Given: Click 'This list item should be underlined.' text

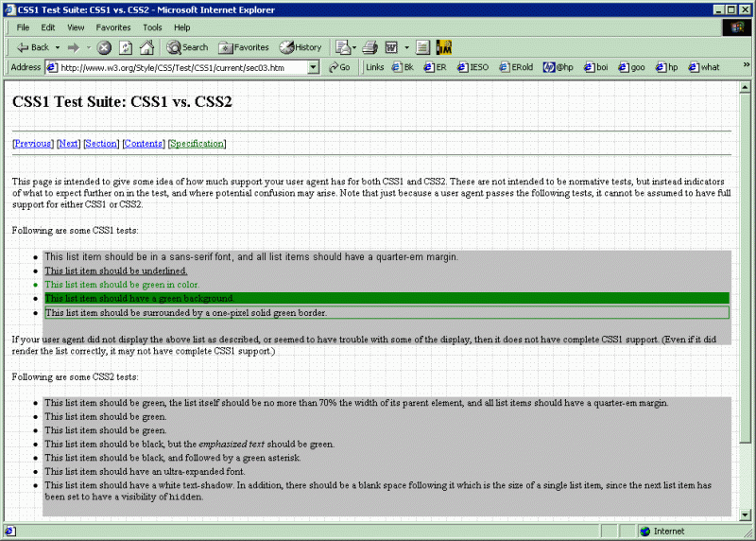Looking at the screenshot, I should (x=116, y=270).
